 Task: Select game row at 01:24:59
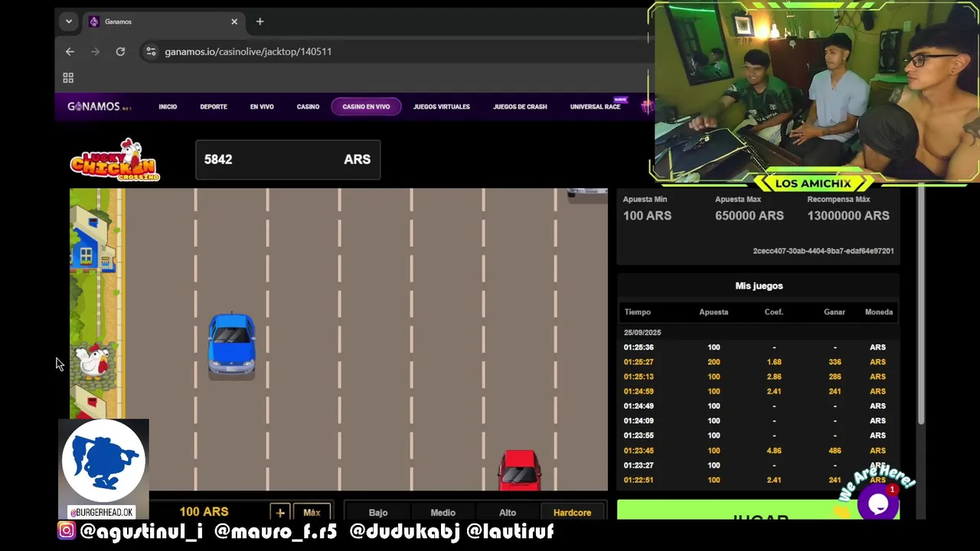pyautogui.click(x=758, y=391)
